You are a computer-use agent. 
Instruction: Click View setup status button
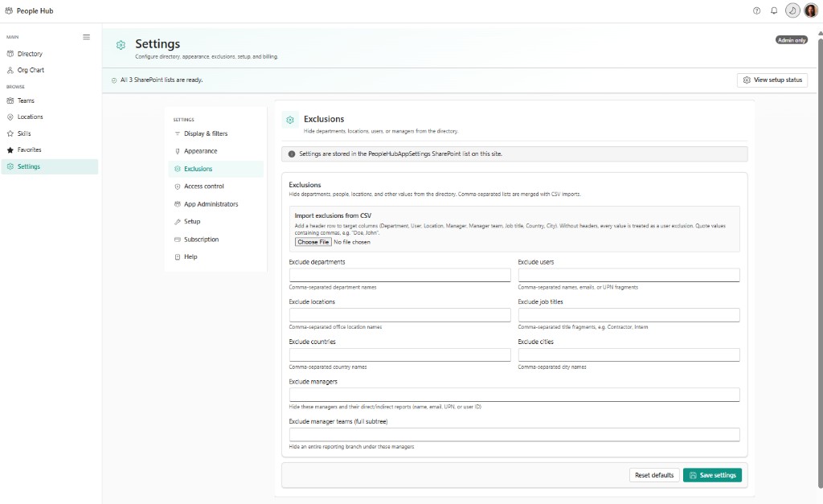(772, 80)
